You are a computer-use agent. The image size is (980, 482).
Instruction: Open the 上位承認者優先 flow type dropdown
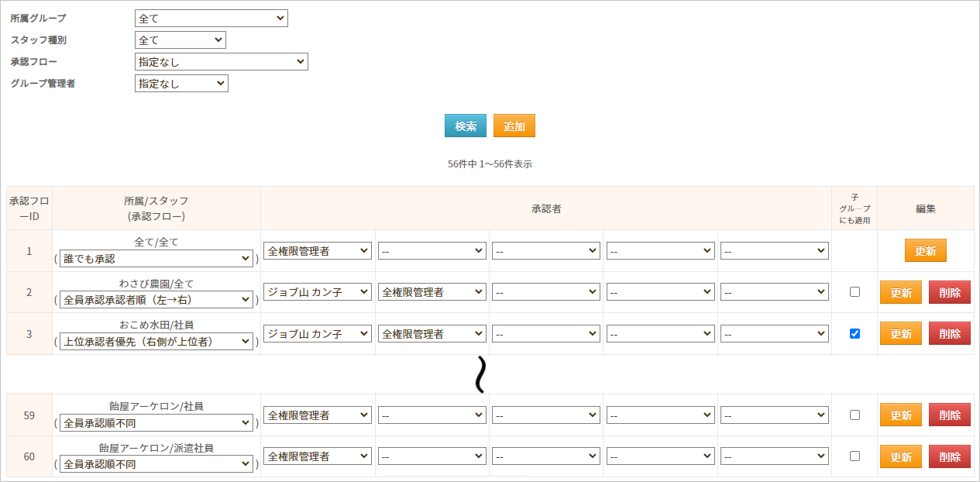coord(156,342)
